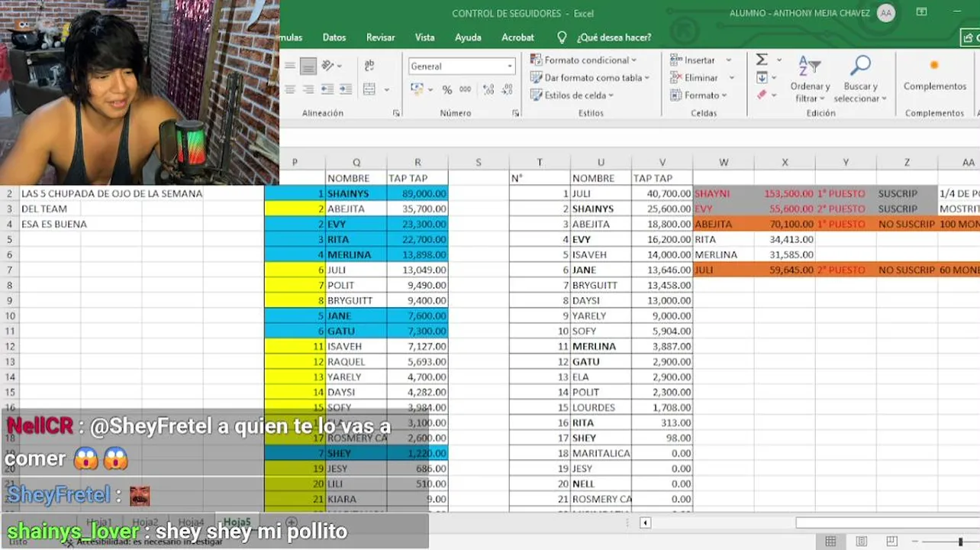
Task: Click the AutoSum sigma icon
Action: pos(762,60)
